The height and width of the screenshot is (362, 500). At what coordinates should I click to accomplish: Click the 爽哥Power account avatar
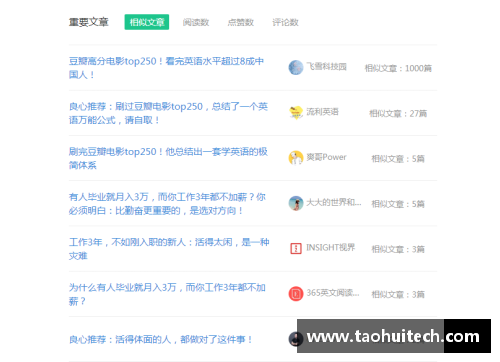pyautogui.click(x=296, y=158)
